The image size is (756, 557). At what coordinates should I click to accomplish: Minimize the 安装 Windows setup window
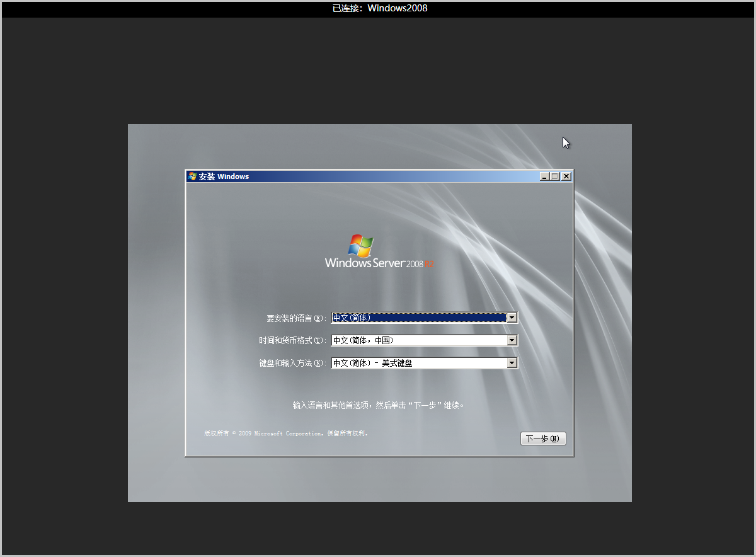(x=544, y=176)
